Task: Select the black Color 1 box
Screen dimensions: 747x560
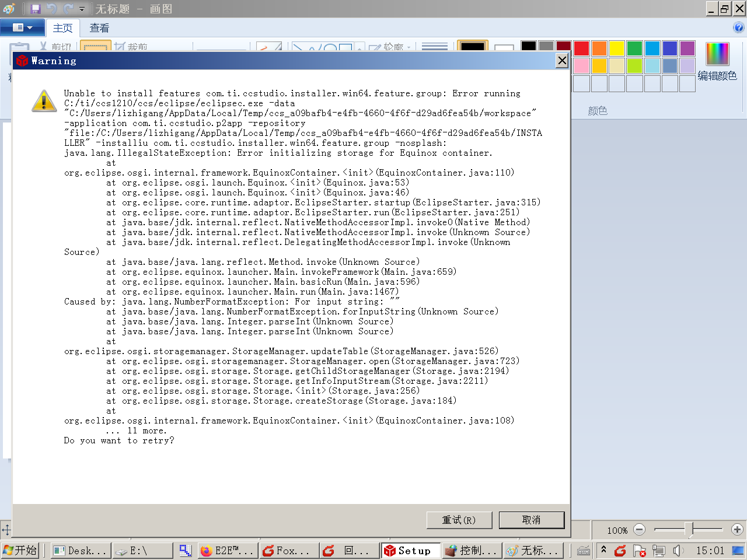Action: pos(472,47)
